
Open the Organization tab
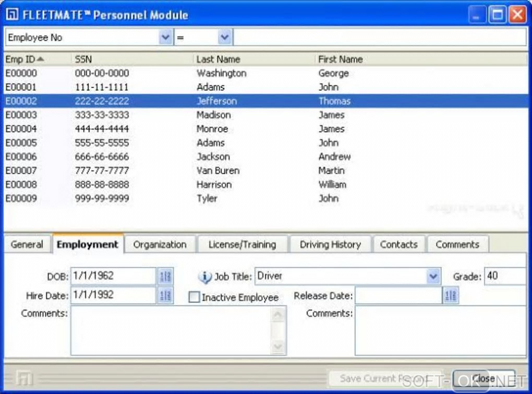pos(160,244)
